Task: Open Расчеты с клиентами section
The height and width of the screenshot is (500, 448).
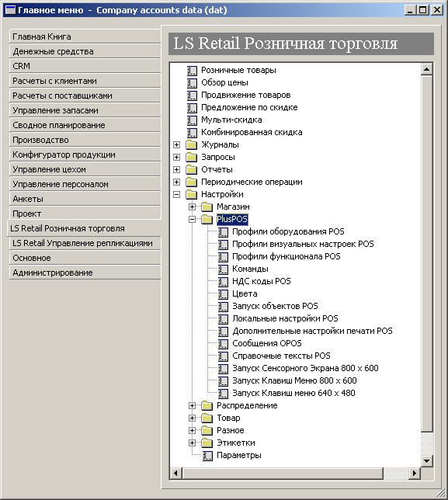Action: [85, 81]
